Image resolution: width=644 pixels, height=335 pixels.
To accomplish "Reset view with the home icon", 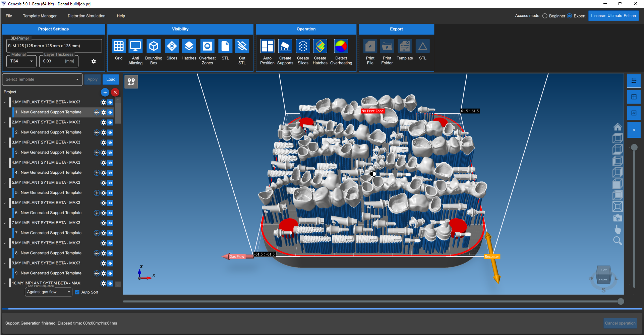I will tap(618, 127).
